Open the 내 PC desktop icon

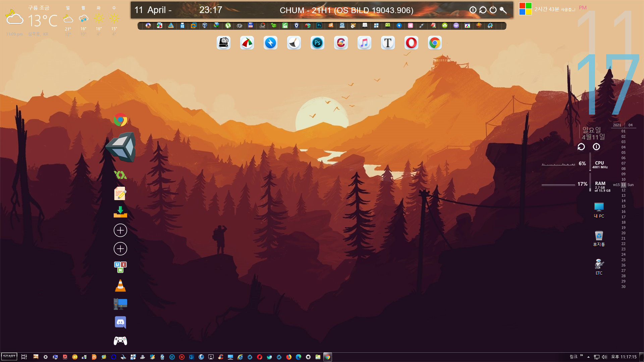click(599, 210)
